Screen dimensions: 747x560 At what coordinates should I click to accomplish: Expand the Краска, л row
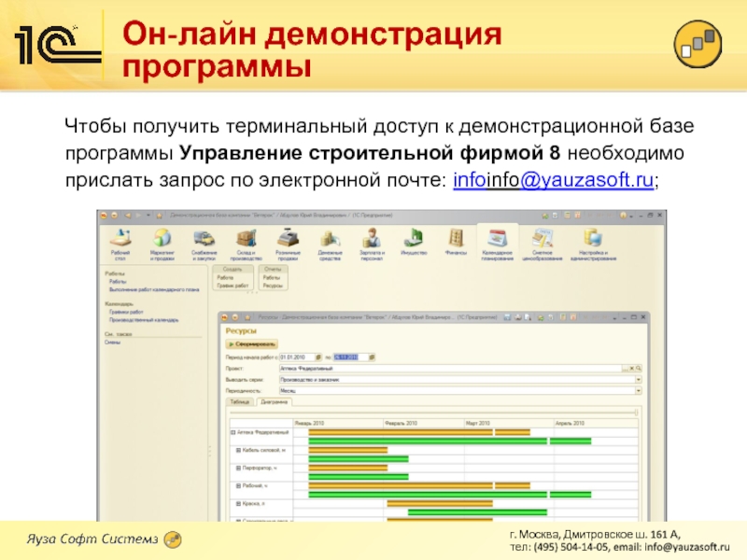(x=238, y=503)
